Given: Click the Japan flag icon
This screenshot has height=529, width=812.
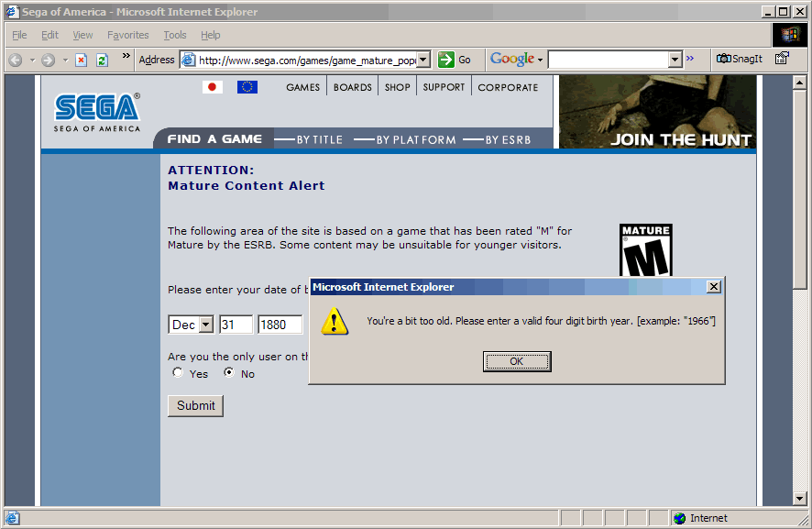Looking at the screenshot, I should tap(213, 87).
